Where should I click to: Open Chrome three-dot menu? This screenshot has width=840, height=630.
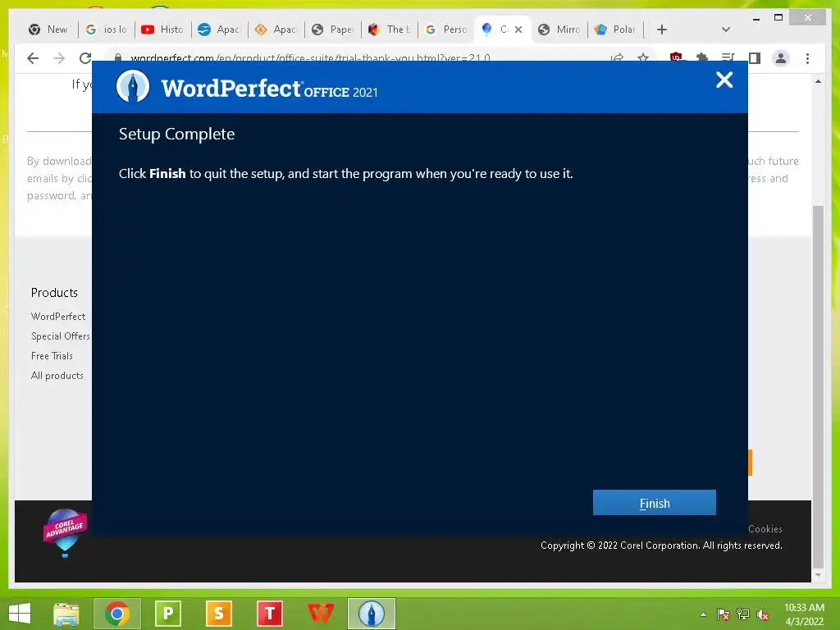click(807, 58)
